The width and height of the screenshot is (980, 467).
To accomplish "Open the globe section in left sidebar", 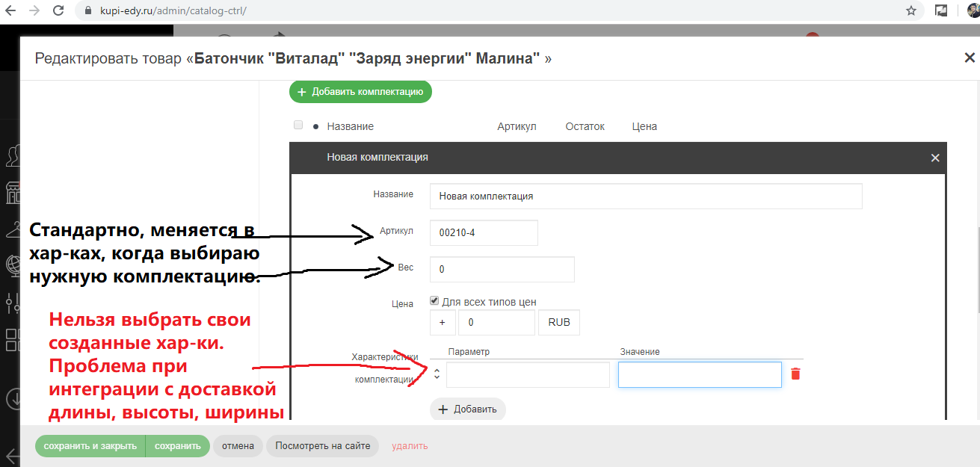I will click(13, 264).
